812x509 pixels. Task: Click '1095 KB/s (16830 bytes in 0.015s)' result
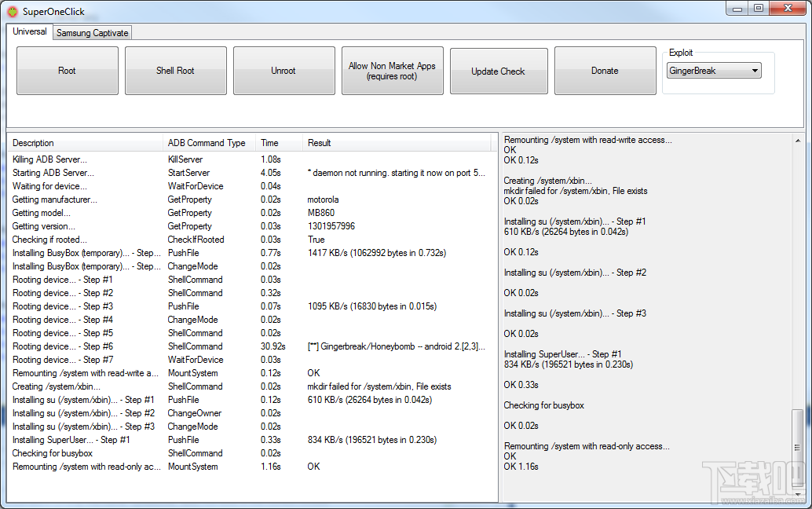[372, 306]
